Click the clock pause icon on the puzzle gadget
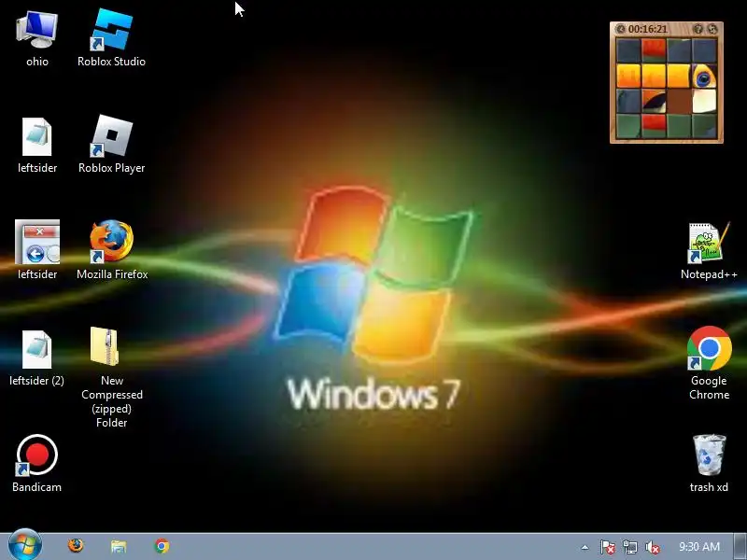The height and width of the screenshot is (560, 747). click(x=620, y=29)
